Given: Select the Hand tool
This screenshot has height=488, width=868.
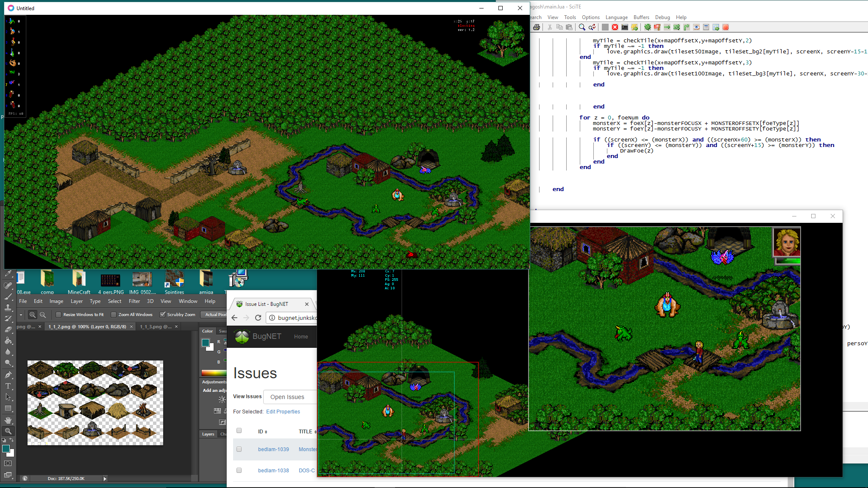Looking at the screenshot, I should 8,420.
